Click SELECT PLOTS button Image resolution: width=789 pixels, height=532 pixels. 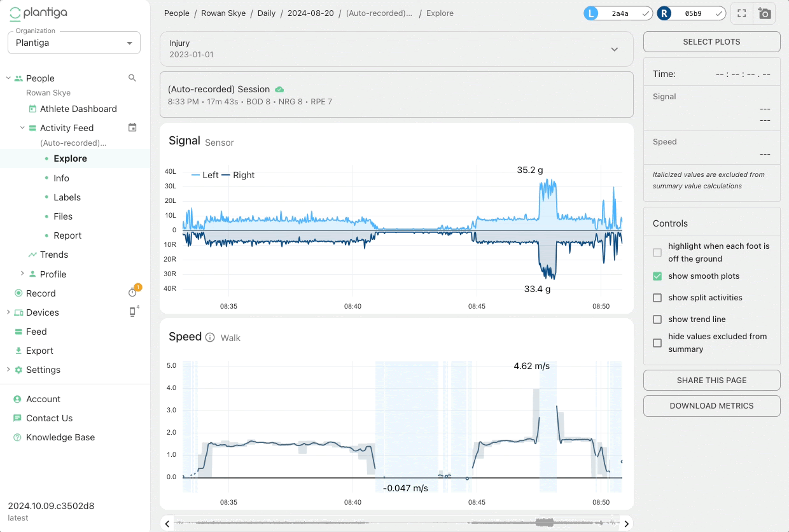click(711, 41)
